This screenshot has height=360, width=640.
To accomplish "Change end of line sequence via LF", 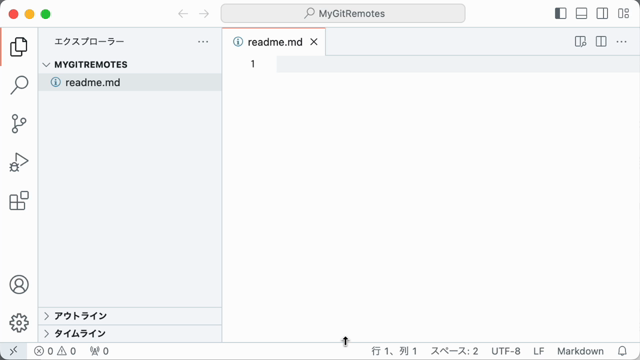I will 539,351.
